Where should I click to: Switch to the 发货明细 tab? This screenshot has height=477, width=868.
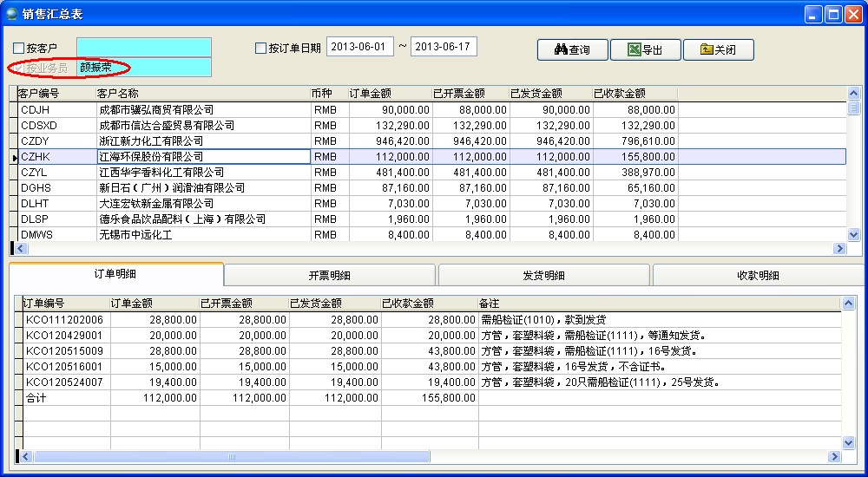(x=544, y=276)
